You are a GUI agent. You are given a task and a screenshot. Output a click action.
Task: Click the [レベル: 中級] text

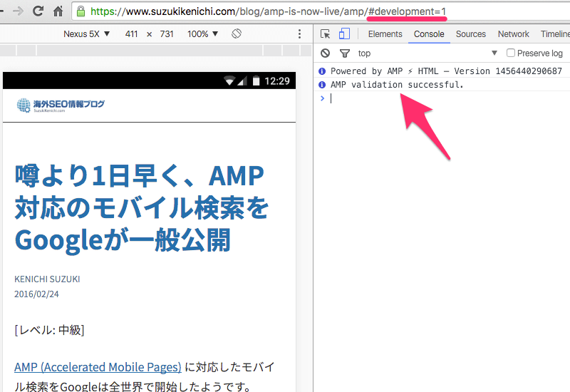tap(49, 330)
